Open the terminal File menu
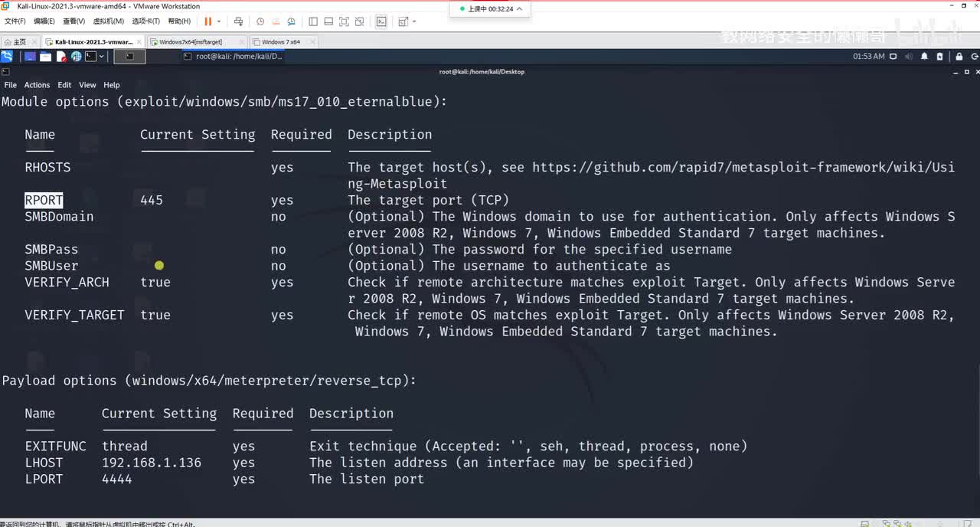Viewport: 980px width, 527px height. [x=11, y=85]
